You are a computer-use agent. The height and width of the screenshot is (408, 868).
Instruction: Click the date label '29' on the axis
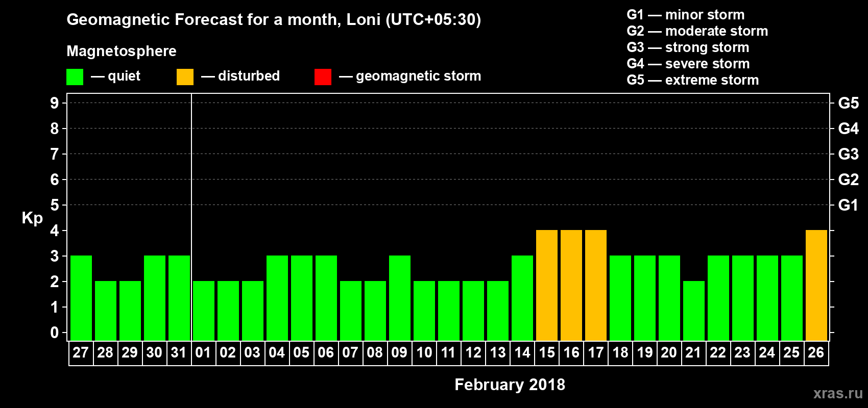(x=130, y=353)
